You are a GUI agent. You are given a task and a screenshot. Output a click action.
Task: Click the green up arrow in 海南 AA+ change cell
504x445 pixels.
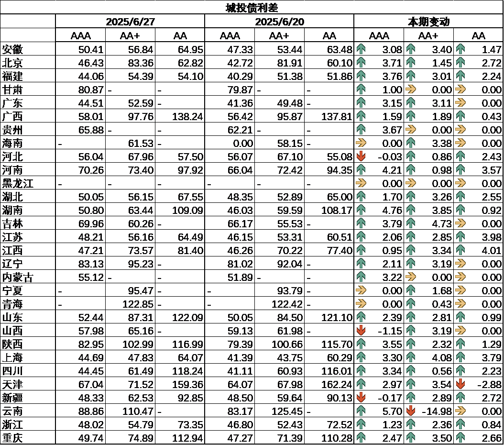point(411,143)
